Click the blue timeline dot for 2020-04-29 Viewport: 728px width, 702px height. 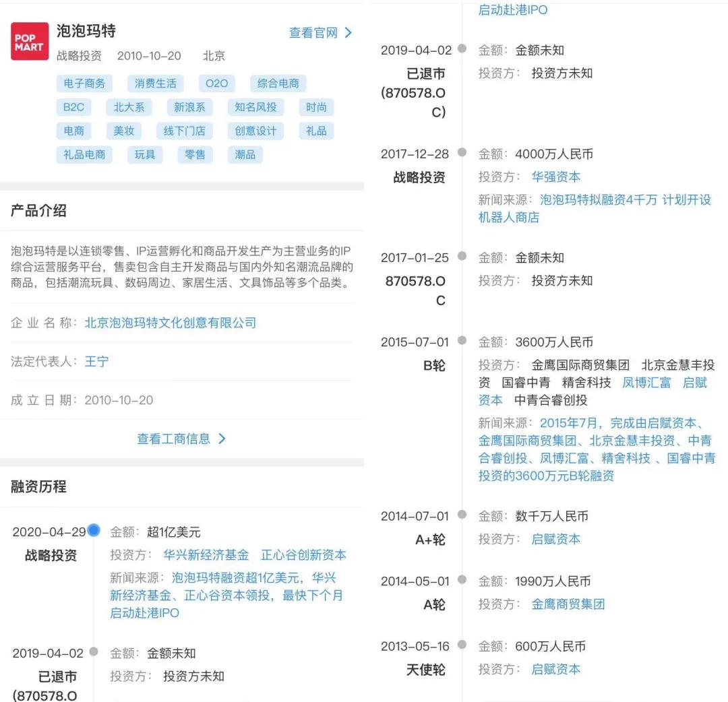pos(94,530)
